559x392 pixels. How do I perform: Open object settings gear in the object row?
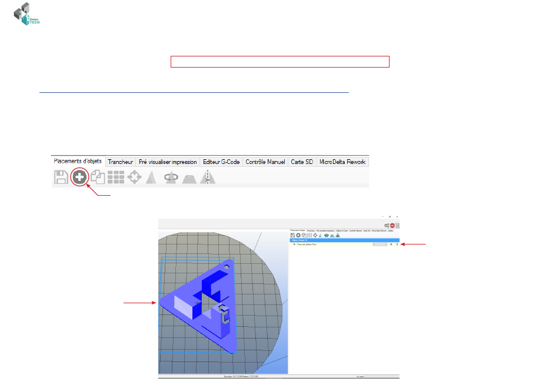point(391,244)
